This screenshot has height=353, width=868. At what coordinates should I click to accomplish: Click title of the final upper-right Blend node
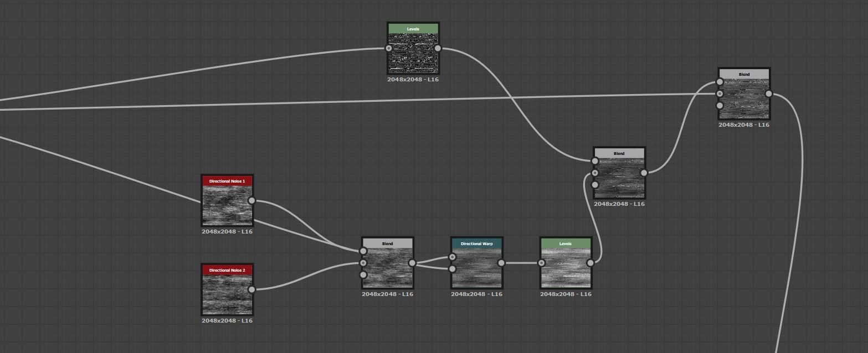tap(744, 74)
